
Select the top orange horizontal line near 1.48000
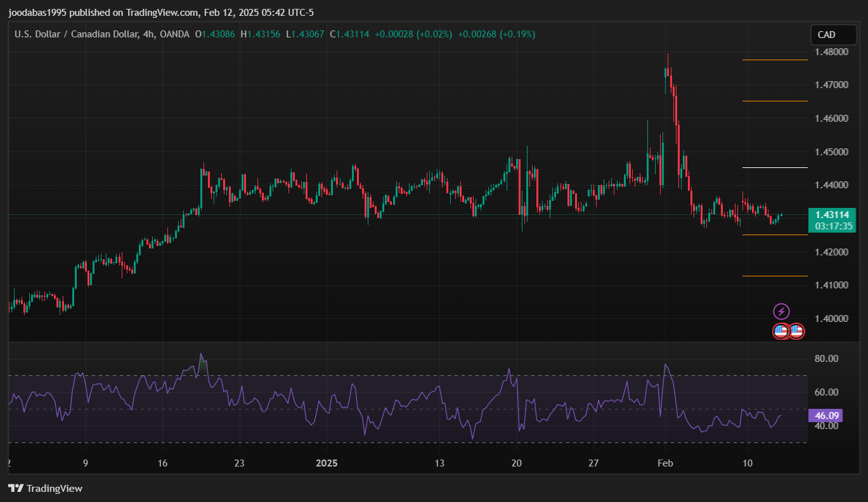point(774,60)
